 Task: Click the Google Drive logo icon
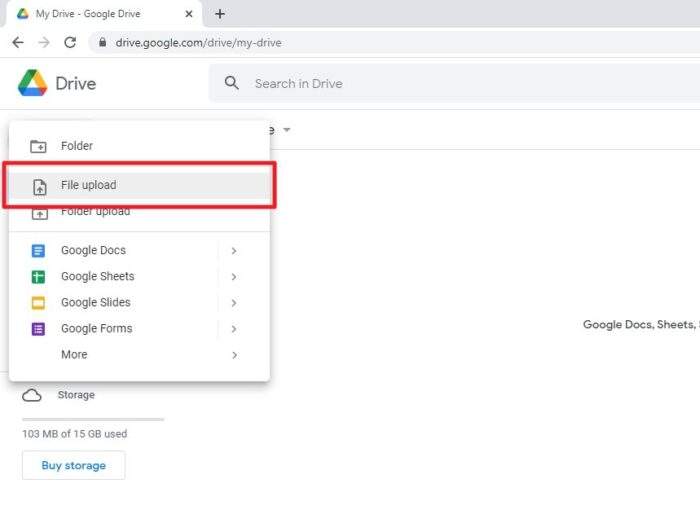[33, 83]
